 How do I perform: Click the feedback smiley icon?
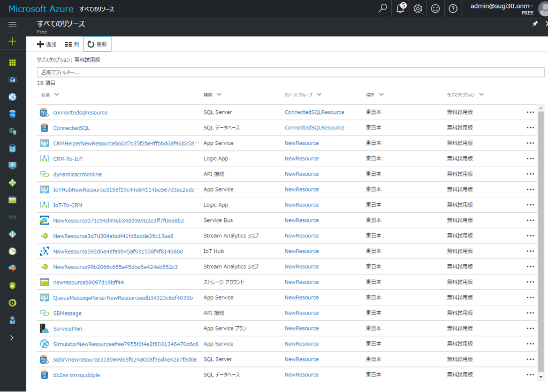(x=436, y=9)
